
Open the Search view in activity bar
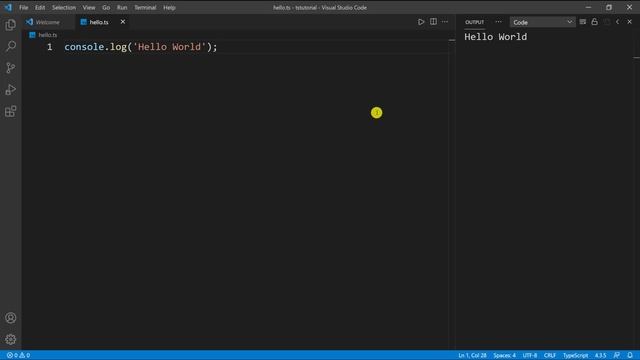(11, 46)
